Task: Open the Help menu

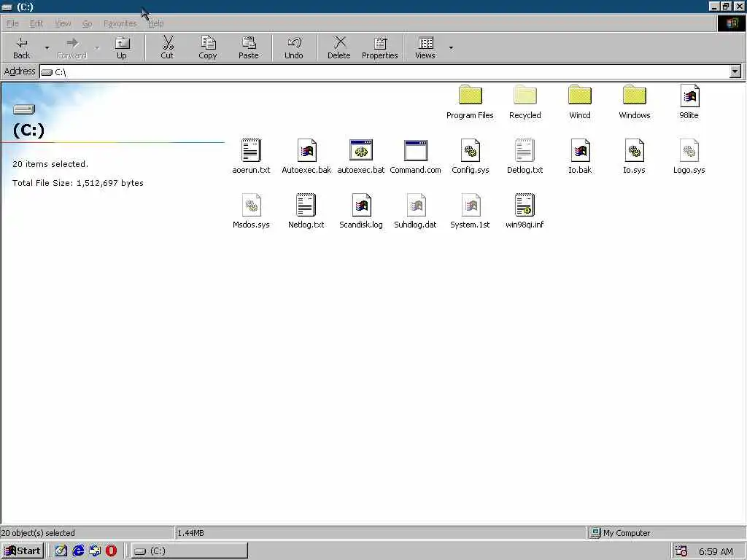Action: tap(156, 23)
